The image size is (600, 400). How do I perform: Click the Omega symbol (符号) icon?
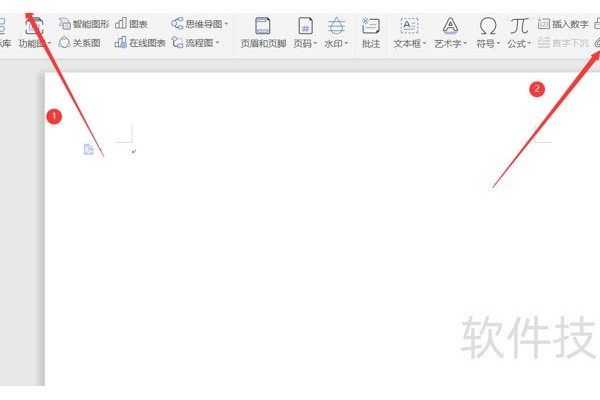click(488, 26)
